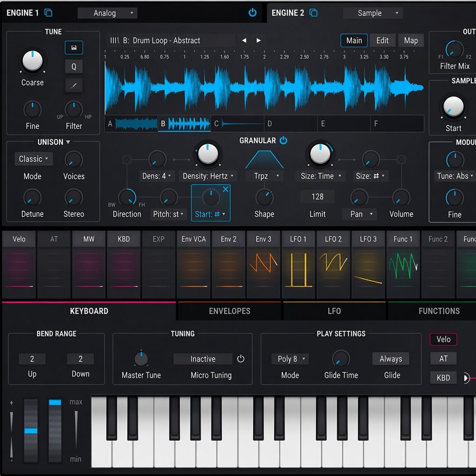Select sample slot C

pyautogui.click(x=238, y=124)
